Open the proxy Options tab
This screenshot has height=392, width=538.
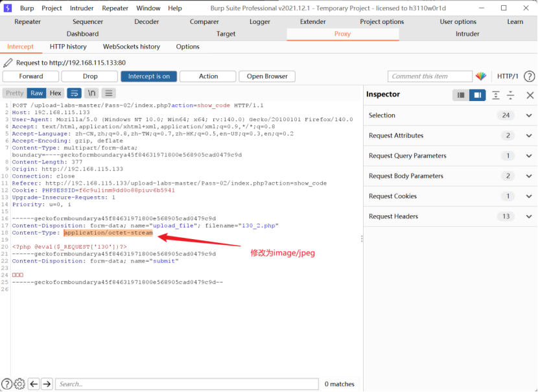(188, 47)
